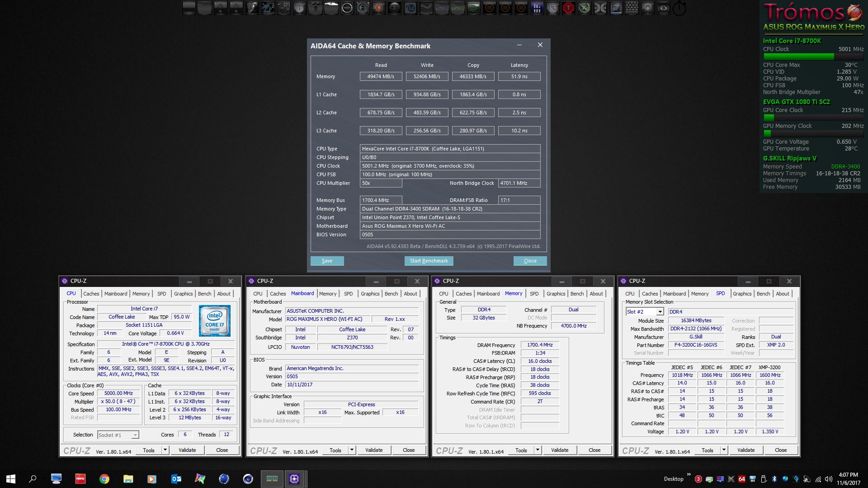Click Validate in CPU-Z Memory window
Screen dimensions: 868x488
point(560,450)
